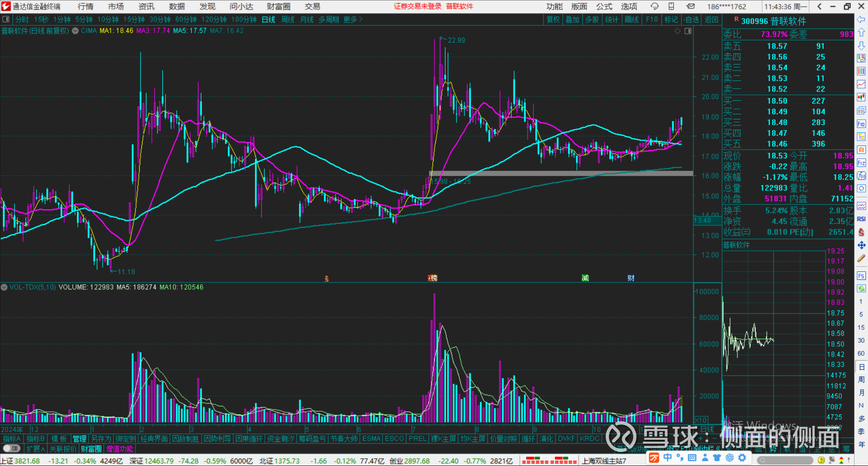Open the f(x) formula icon in sidebar
This screenshot has height=466, width=868.
pos(861,176)
